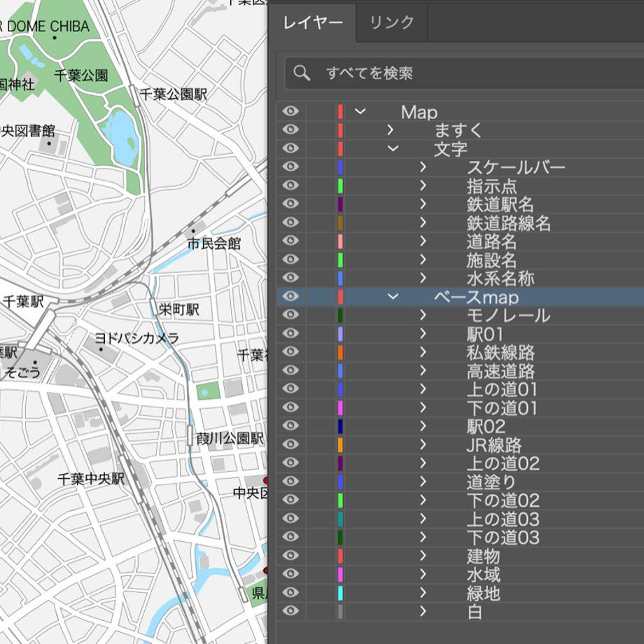Expand the ますく sublayer
The width and height of the screenshot is (644, 644).
pyautogui.click(x=390, y=129)
